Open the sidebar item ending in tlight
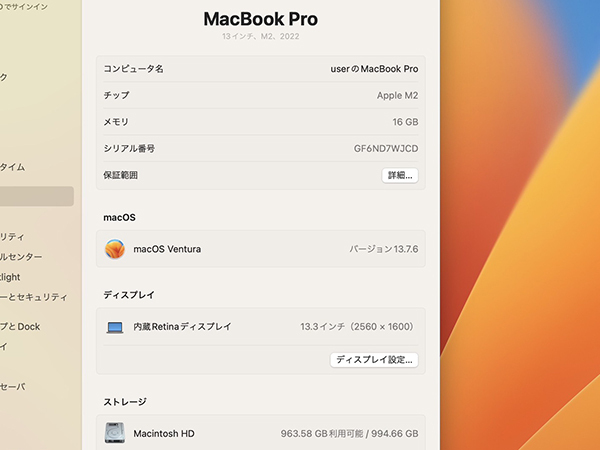The height and width of the screenshot is (450, 600). point(10,277)
